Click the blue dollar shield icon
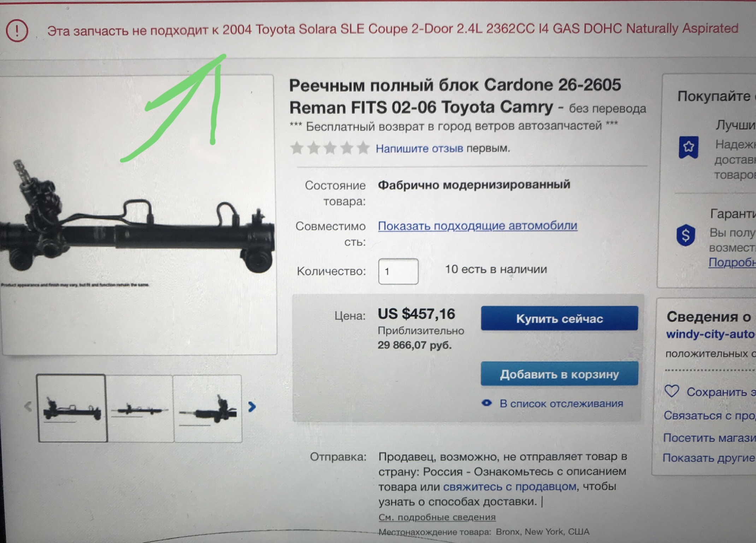 coord(685,235)
